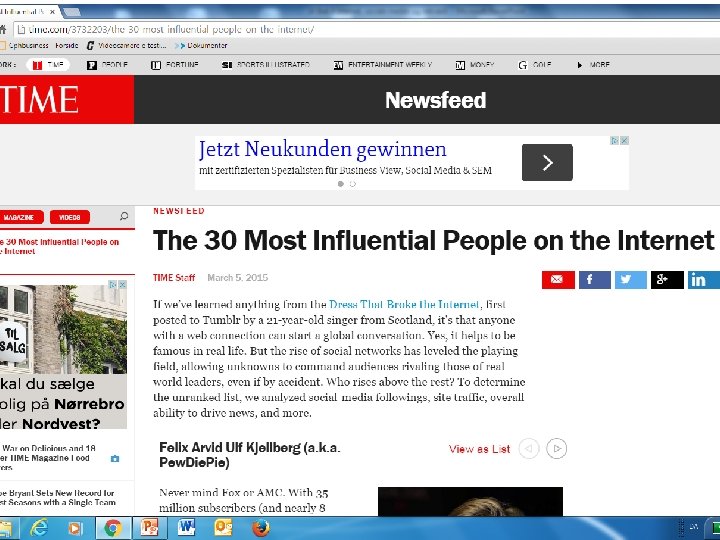Click the browser address bar
This screenshot has height=540, width=720.
366,29
